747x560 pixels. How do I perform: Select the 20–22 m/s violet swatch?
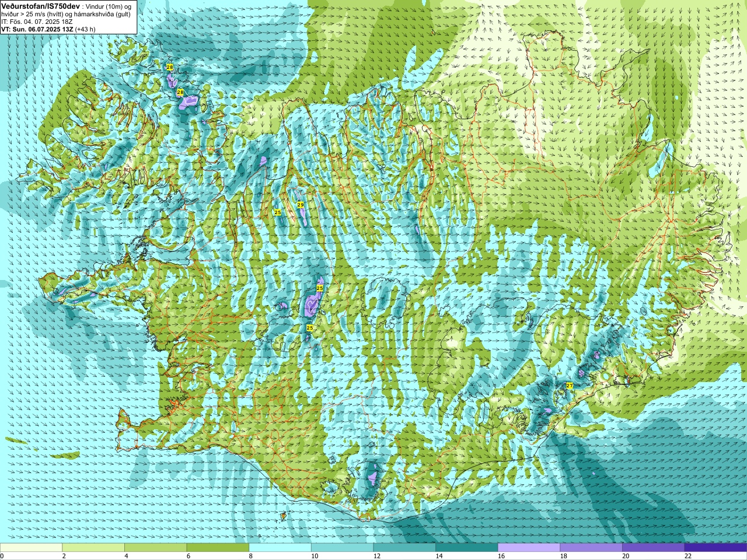tap(654, 548)
